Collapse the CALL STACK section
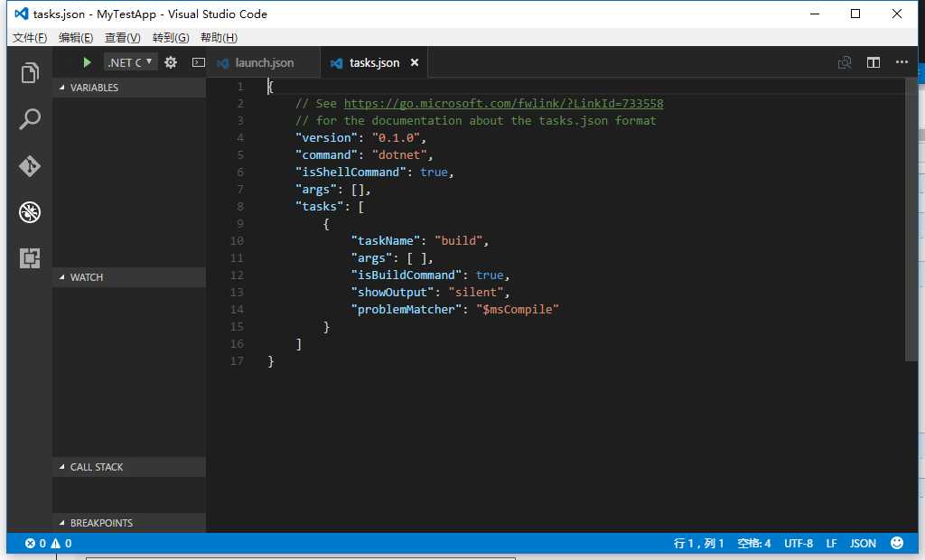 [128, 467]
